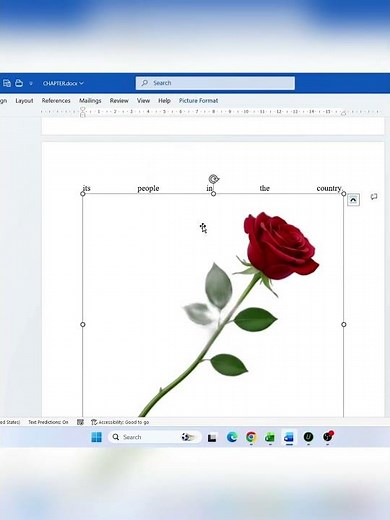Open the black circular taskbar app

coord(308,437)
